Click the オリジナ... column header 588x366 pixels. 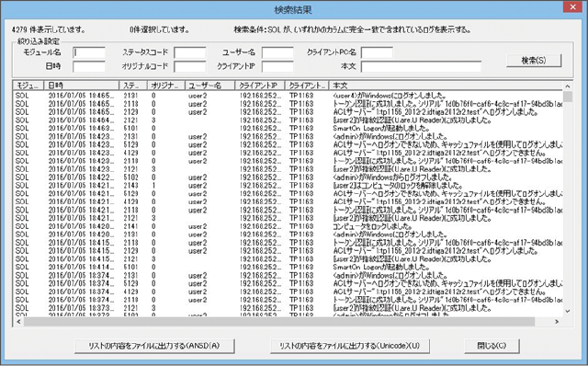pos(166,86)
